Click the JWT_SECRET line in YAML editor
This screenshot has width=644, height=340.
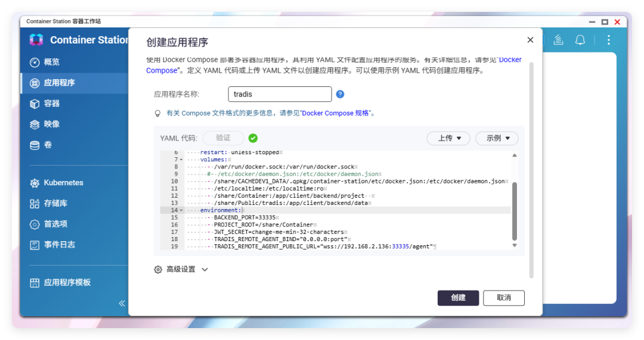pyautogui.click(x=279, y=232)
